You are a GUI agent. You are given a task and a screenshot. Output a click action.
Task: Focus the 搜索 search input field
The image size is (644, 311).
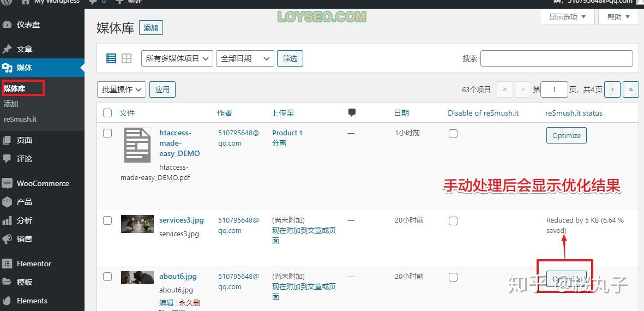557,58
